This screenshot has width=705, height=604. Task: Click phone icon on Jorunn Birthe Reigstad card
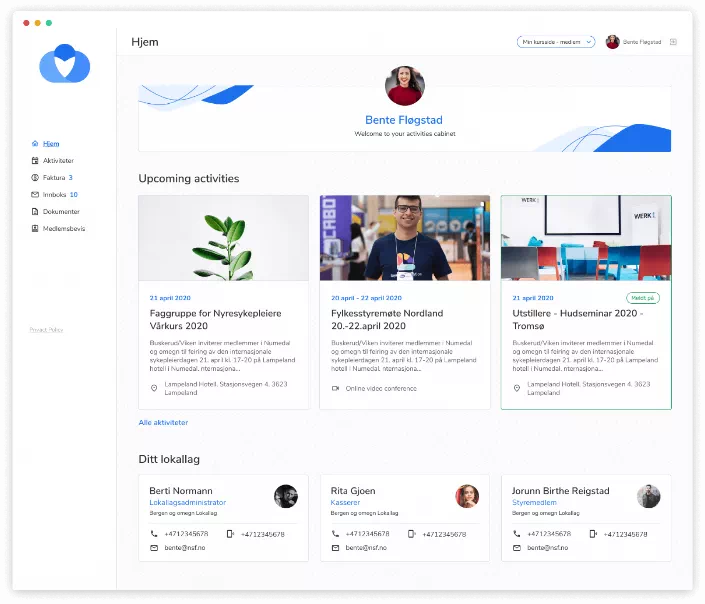coord(517,534)
